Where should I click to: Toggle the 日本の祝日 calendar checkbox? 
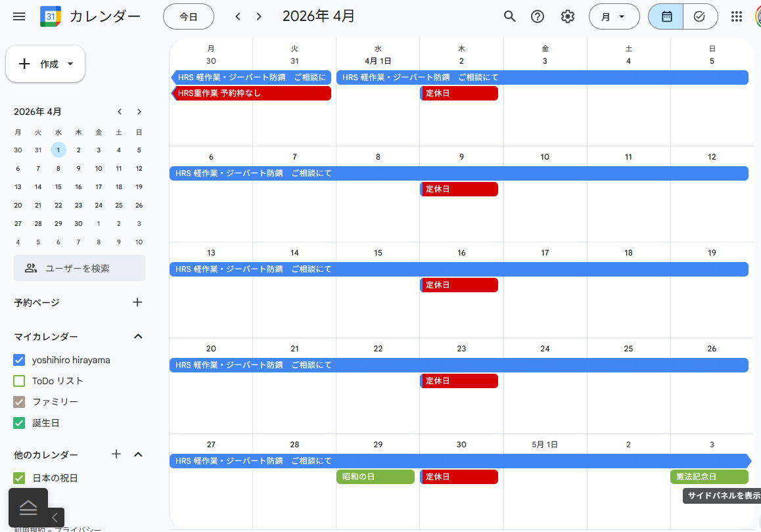click(x=19, y=478)
